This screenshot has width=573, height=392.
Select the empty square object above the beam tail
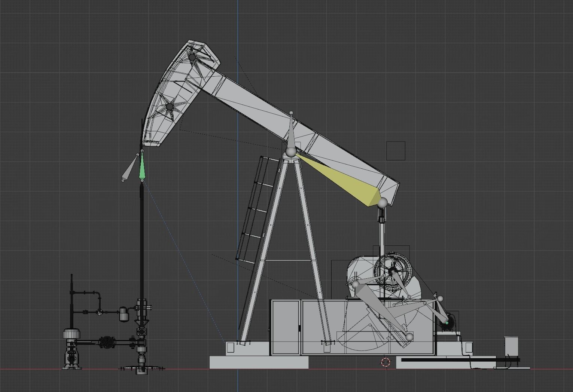point(396,151)
